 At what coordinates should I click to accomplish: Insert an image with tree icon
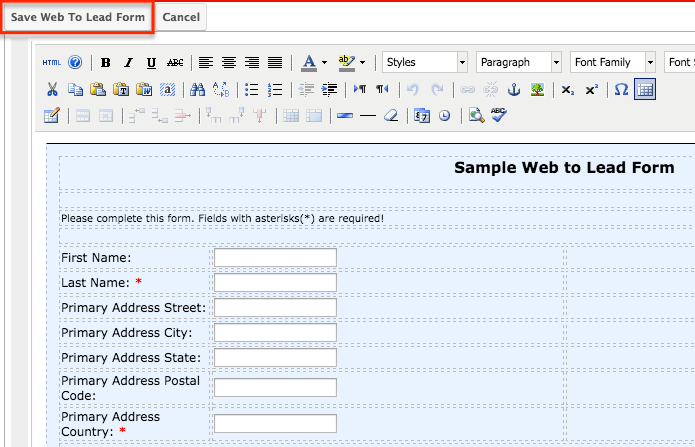pos(537,90)
